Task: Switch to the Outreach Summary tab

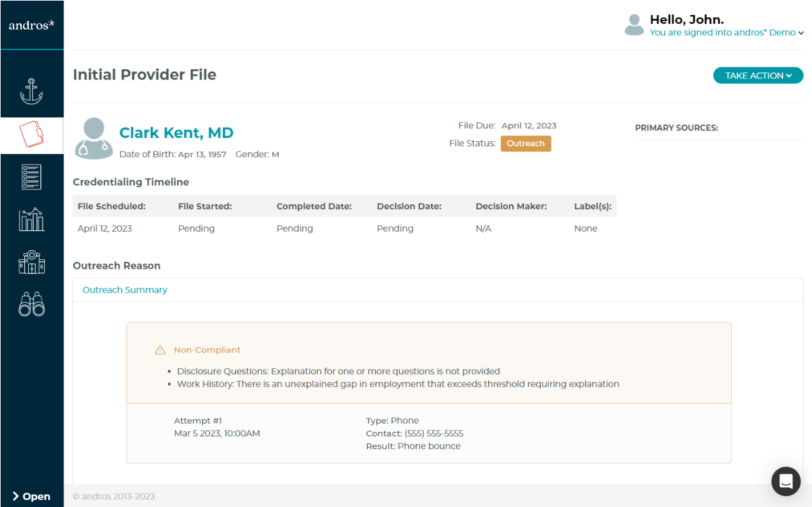Action: coord(125,290)
